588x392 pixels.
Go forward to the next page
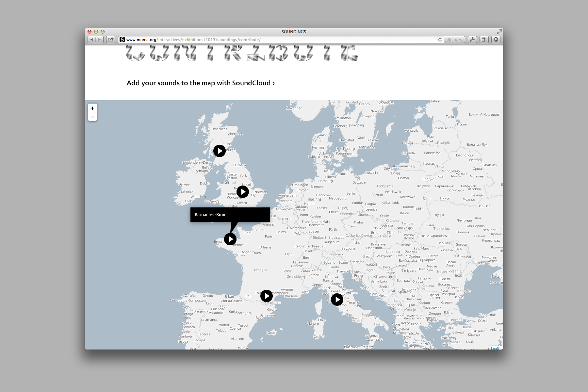pos(99,40)
